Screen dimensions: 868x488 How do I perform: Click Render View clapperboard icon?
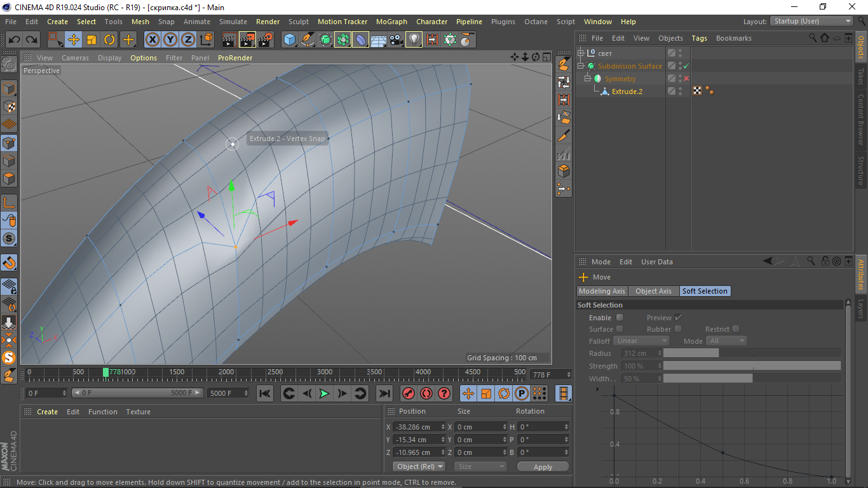click(x=229, y=39)
